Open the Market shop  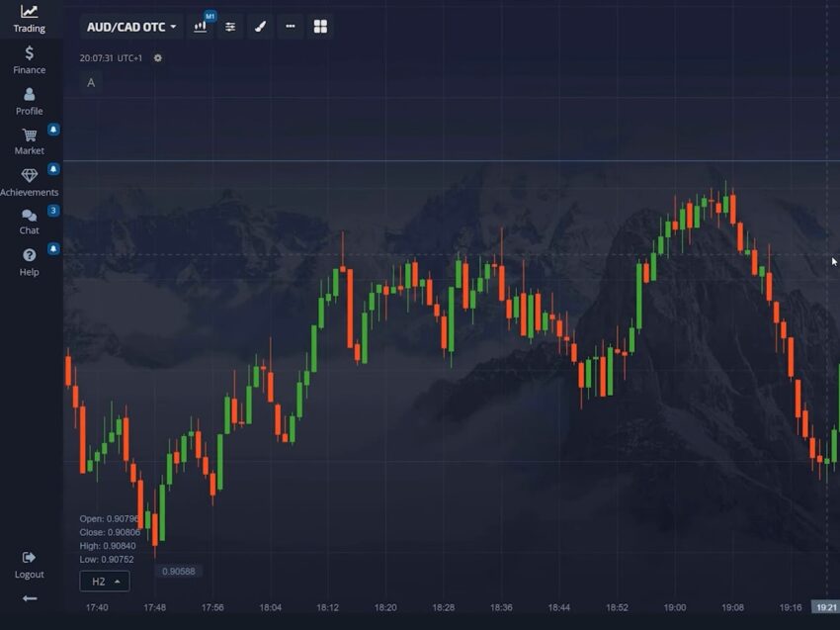click(x=29, y=141)
